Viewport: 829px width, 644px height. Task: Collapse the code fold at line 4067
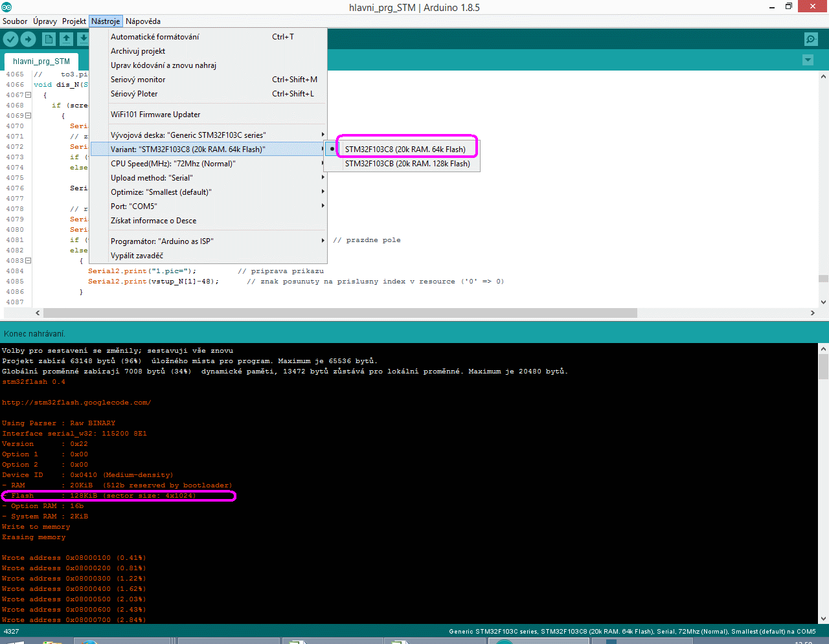[x=28, y=95]
